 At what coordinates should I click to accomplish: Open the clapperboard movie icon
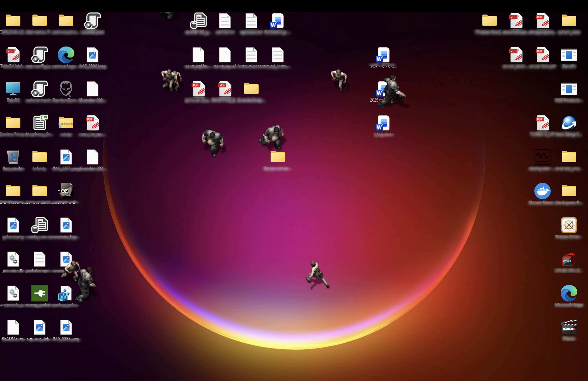(x=569, y=327)
